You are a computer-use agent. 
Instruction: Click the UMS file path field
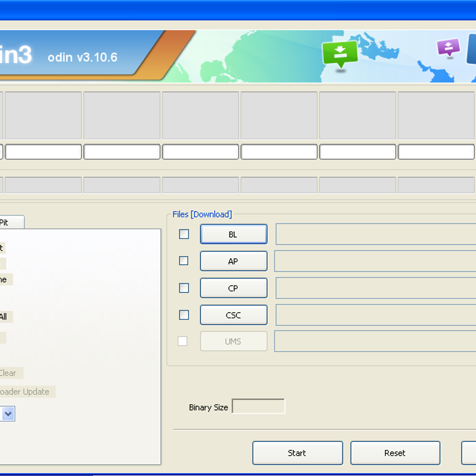[375, 341]
